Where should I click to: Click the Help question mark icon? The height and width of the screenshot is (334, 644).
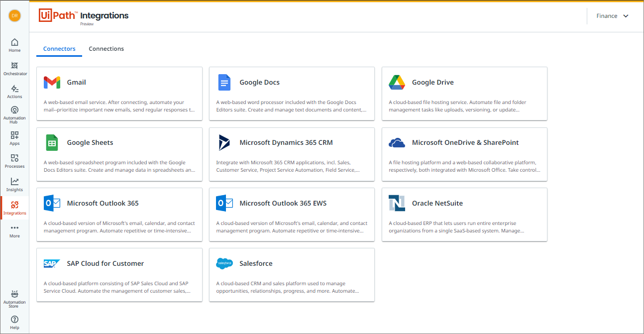click(x=14, y=322)
